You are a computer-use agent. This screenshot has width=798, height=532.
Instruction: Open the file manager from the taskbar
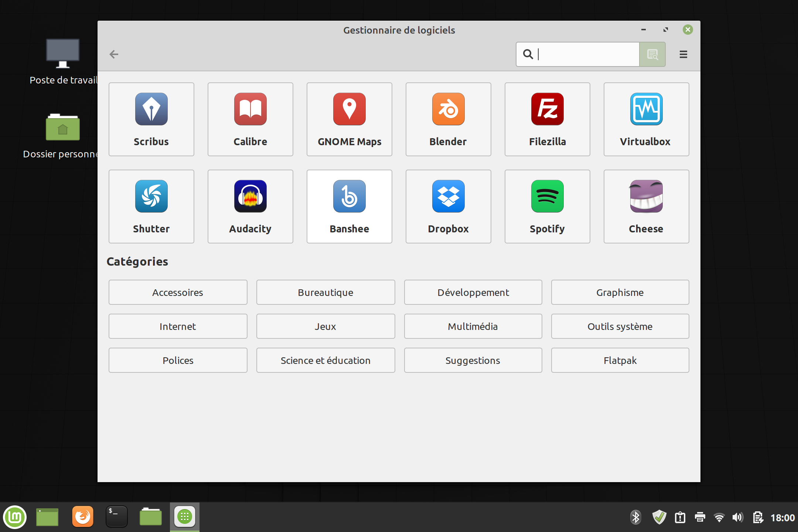click(x=150, y=517)
